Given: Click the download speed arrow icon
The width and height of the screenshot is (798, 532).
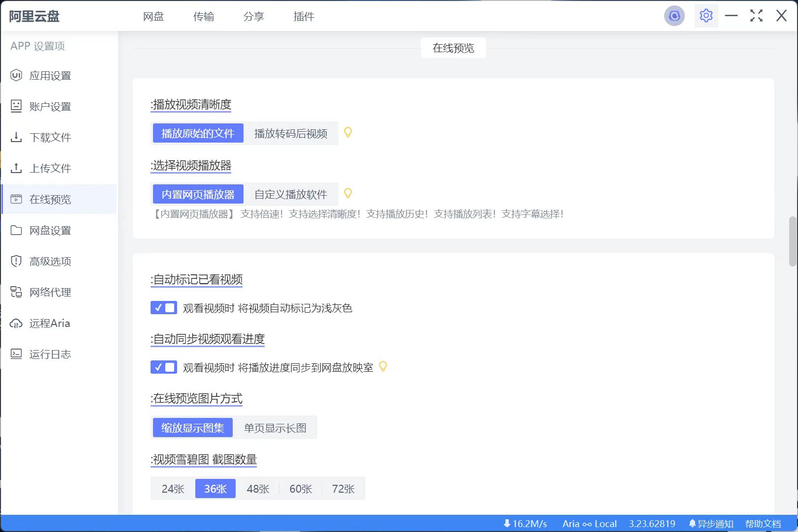Looking at the screenshot, I should [x=507, y=524].
